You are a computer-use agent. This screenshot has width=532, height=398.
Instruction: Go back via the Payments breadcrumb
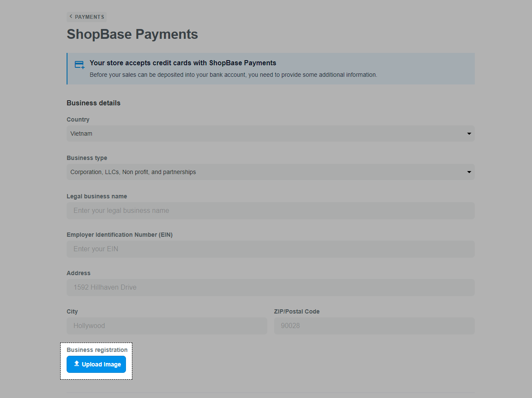point(89,17)
